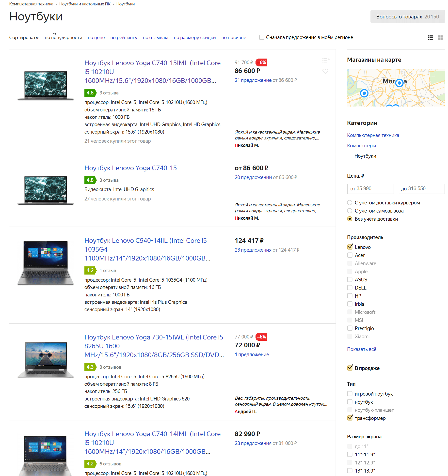This screenshot has width=448, height=476.
Task: Enable offers in my region first checkbox
Action: (262, 37)
